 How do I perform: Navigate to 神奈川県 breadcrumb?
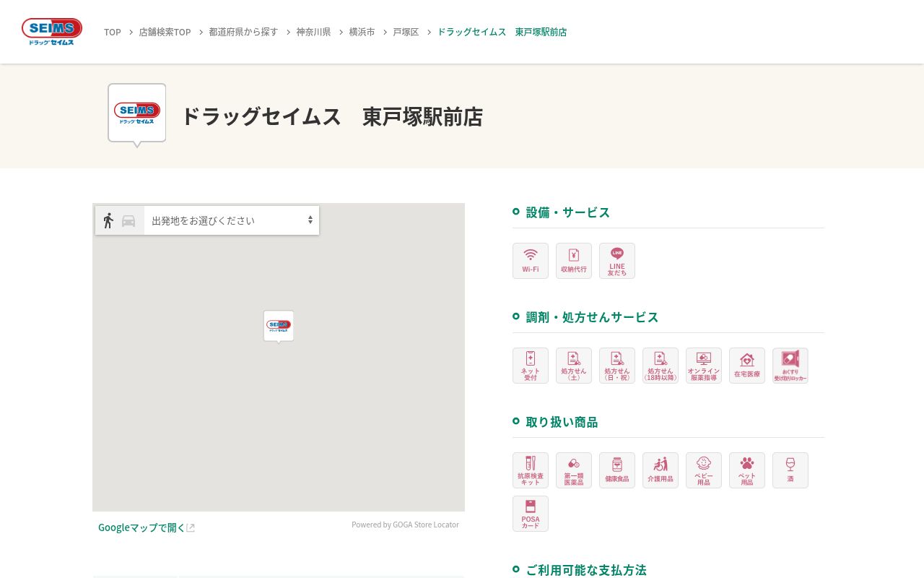pos(313,32)
